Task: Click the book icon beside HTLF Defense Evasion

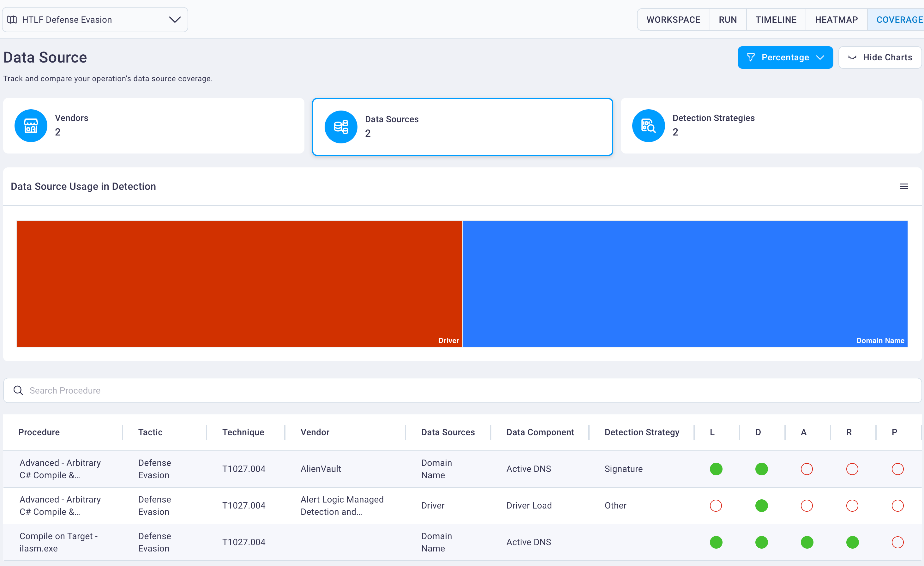Action: [12, 20]
